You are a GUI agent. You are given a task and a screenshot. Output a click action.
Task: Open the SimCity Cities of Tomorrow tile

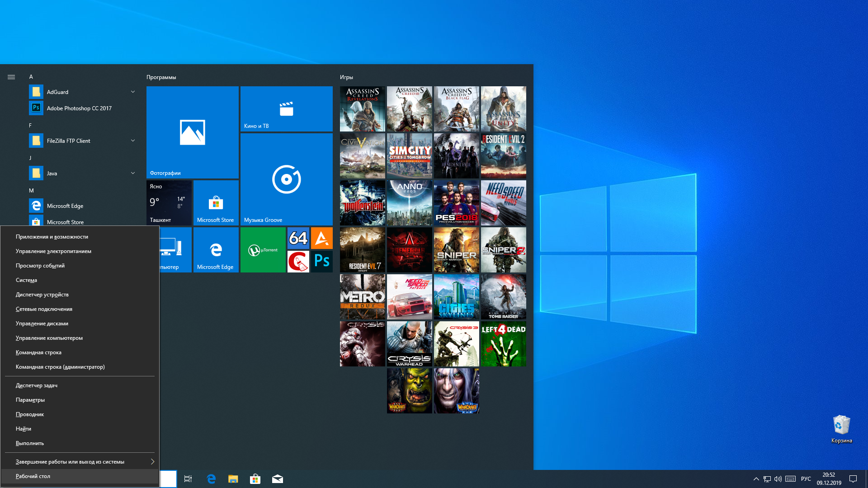coord(410,156)
